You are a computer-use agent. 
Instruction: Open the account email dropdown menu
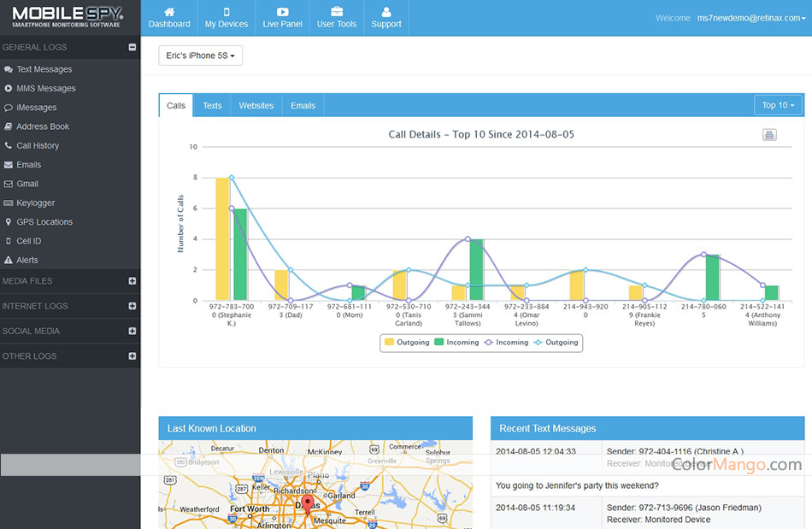pos(751,18)
